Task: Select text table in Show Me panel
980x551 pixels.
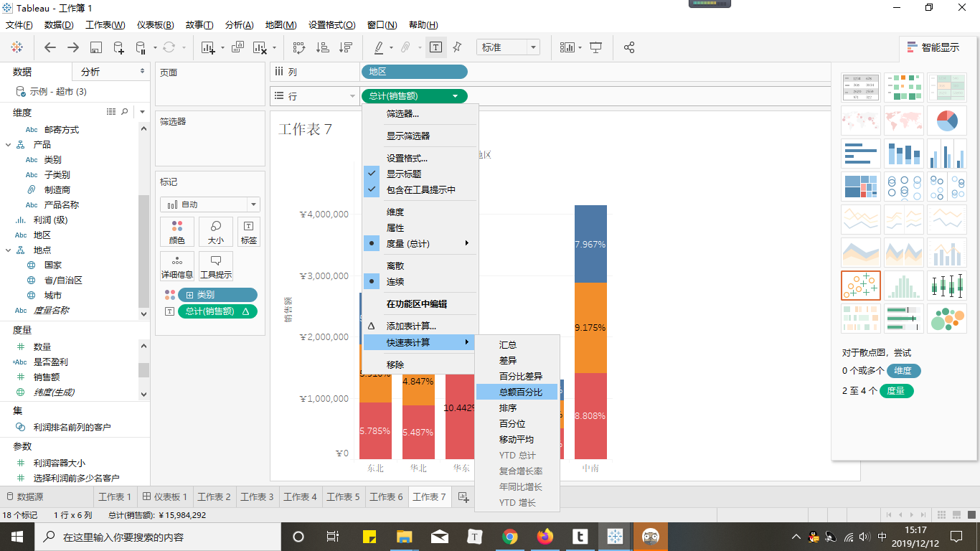Action: click(861, 88)
